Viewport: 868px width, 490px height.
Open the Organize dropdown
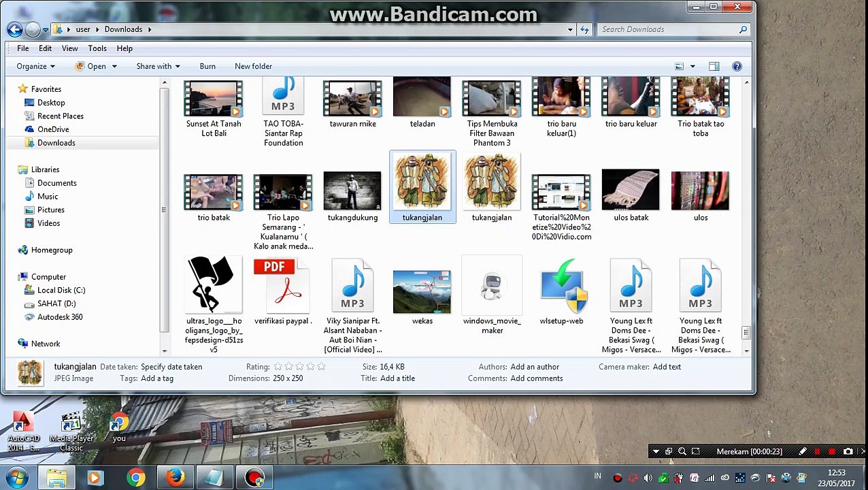click(x=35, y=66)
